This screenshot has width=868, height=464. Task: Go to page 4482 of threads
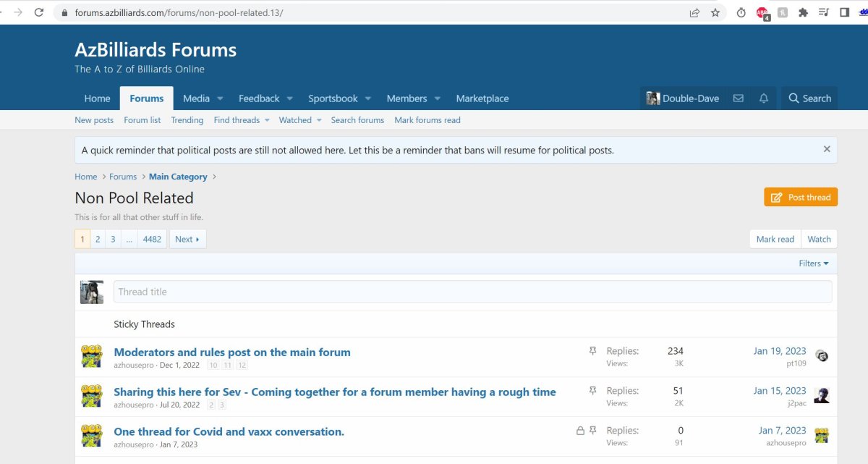click(152, 239)
